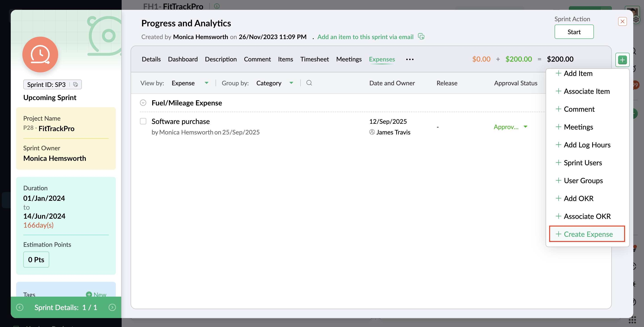Open the apps grid icon
This screenshot has height=327, width=644.
(632, 320)
